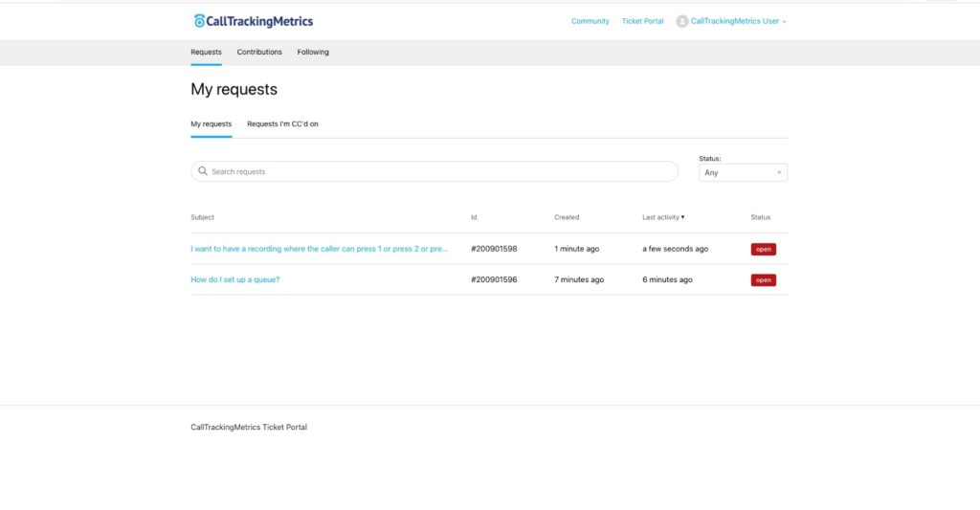Click the magnifying glass search icon
The height and width of the screenshot is (510, 980).
202,171
